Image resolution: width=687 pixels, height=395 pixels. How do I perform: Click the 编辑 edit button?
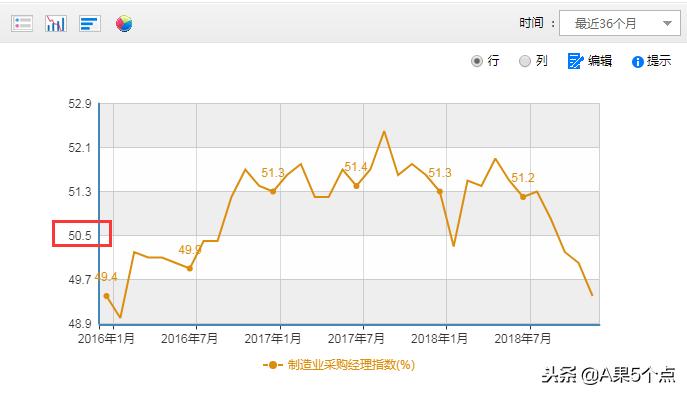[x=590, y=61]
